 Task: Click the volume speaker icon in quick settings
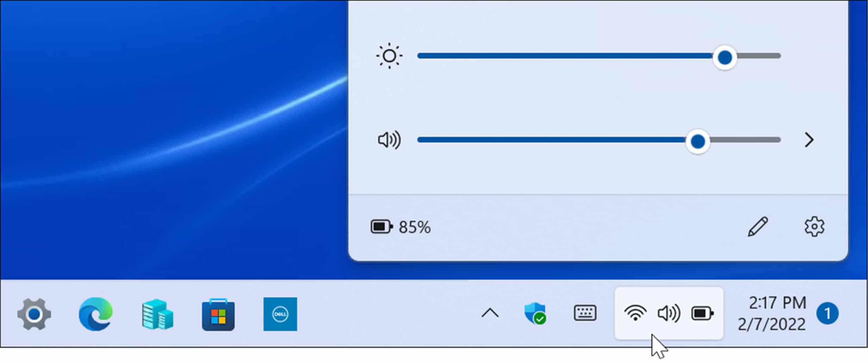(389, 140)
